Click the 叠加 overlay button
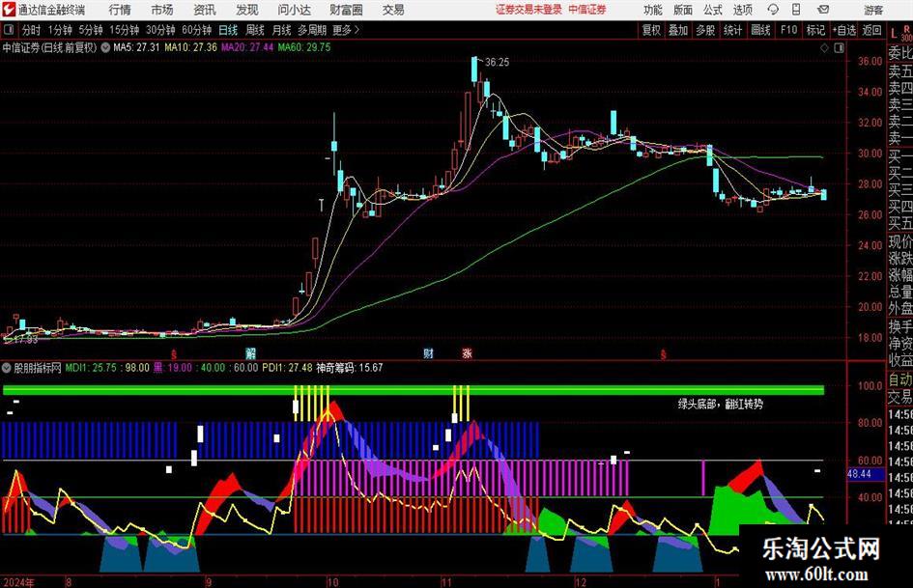Viewport: 913px width, 588px height. tap(678, 30)
